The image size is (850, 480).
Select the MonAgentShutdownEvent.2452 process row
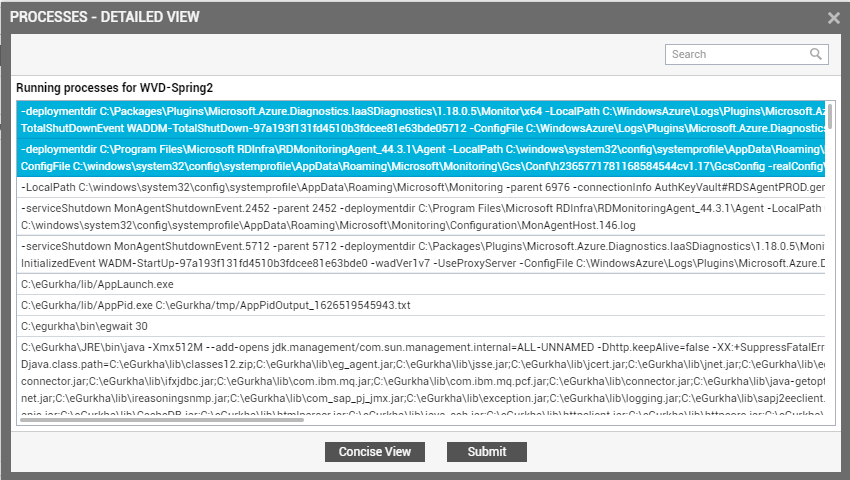[x=421, y=217]
